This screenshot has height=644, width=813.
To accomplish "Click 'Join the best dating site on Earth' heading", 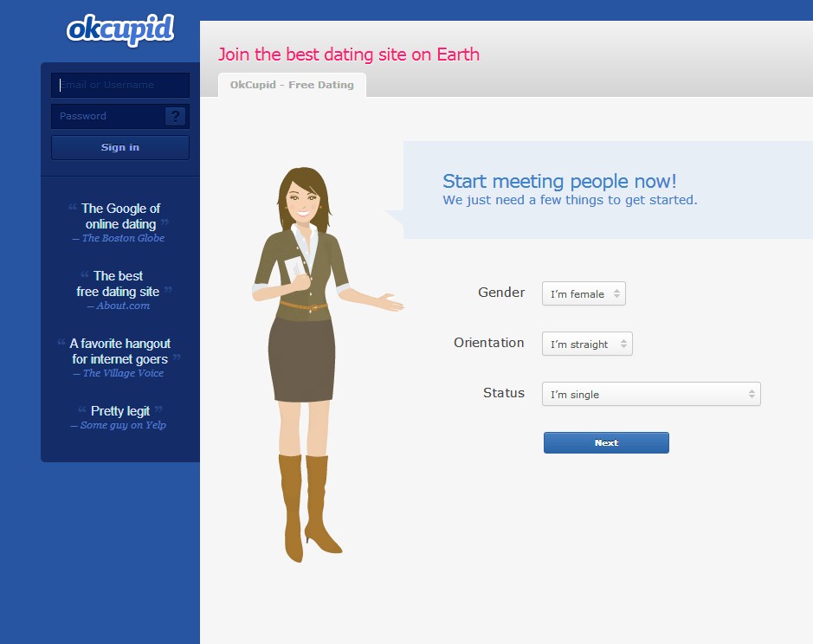I will pos(348,55).
